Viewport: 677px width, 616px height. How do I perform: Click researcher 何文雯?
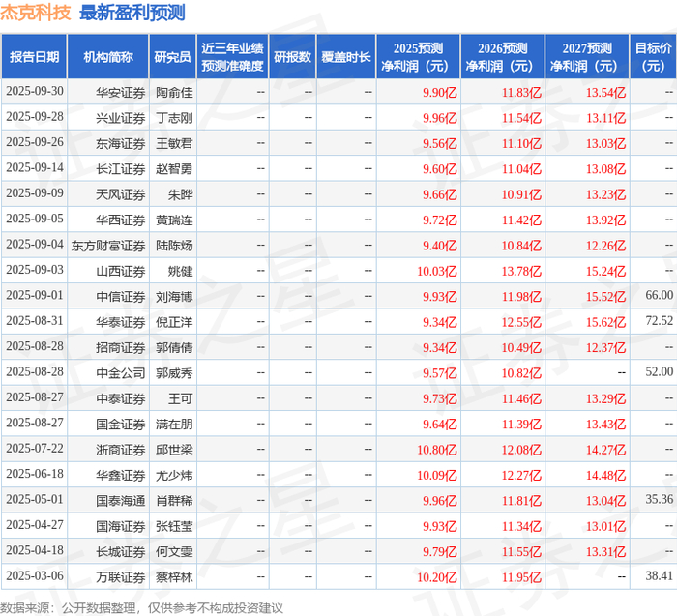point(174,551)
